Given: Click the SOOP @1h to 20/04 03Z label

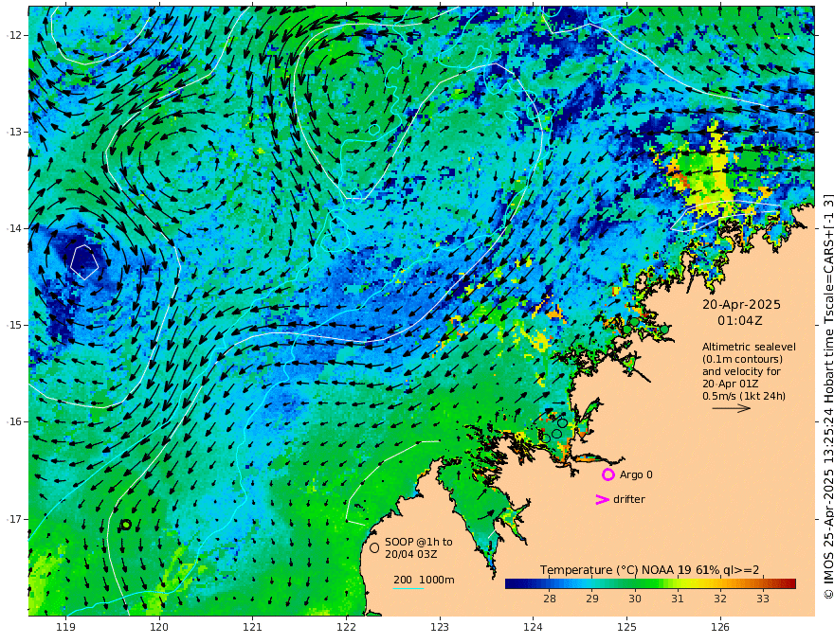Looking at the screenshot, I should tap(419, 547).
